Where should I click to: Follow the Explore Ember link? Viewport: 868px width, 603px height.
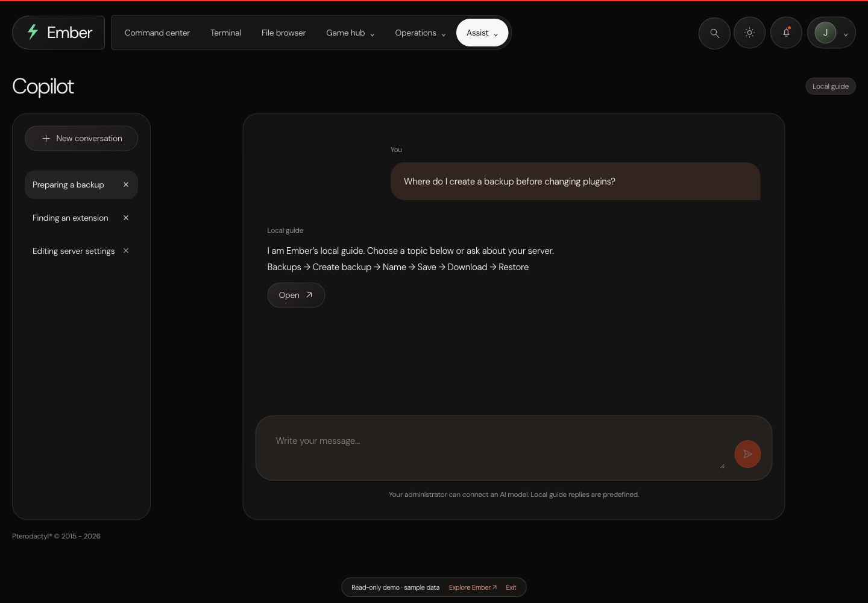(x=473, y=587)
